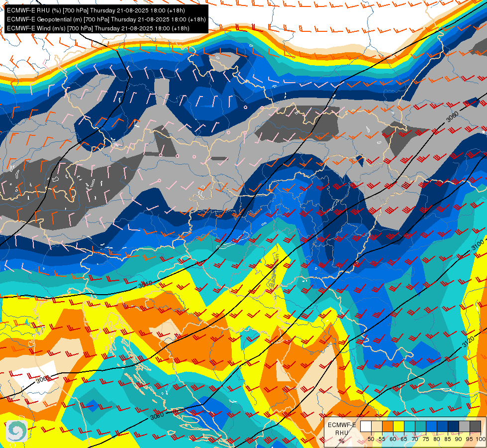The width and height of the screenshot is (487, 448).
Task: Click the 3100 contour label
Action: coord(478,245)
